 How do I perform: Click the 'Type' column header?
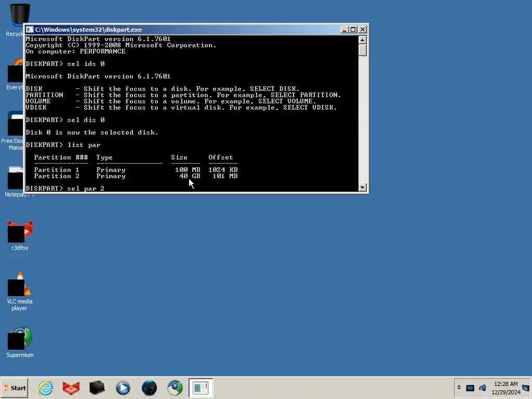[104, 157]
